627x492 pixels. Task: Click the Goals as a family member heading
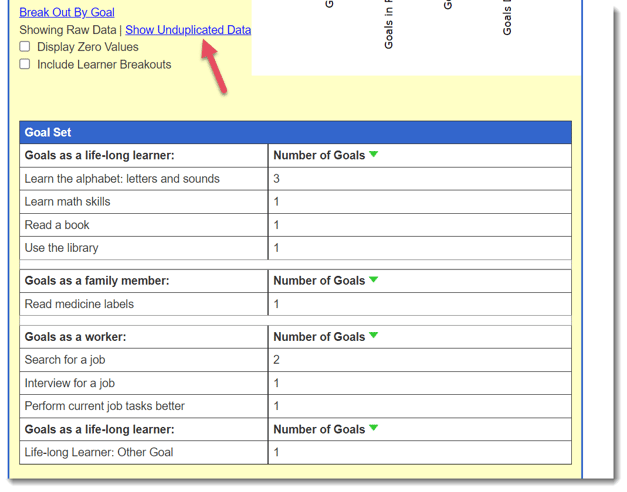pyautogui.click(x=97, y=281)
